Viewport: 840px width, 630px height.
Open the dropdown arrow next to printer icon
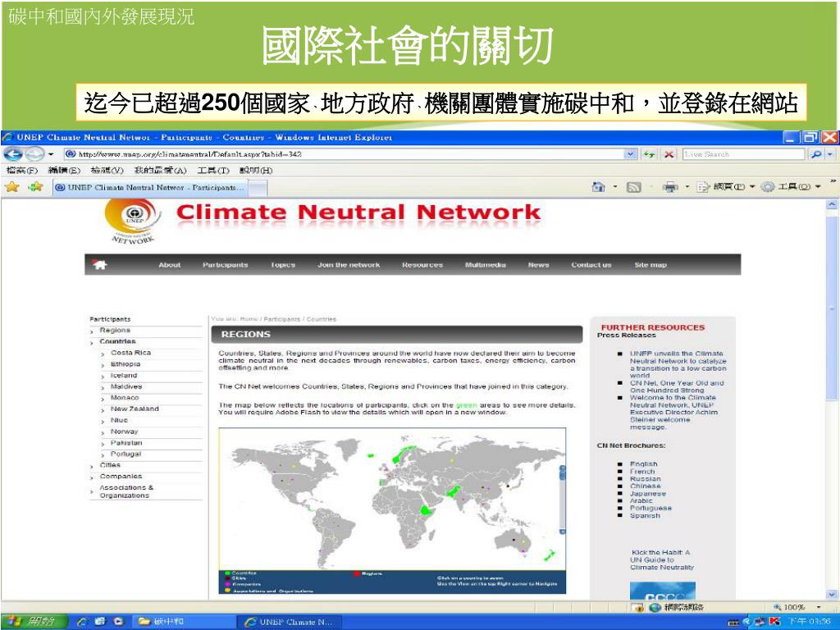click(687, 187)
